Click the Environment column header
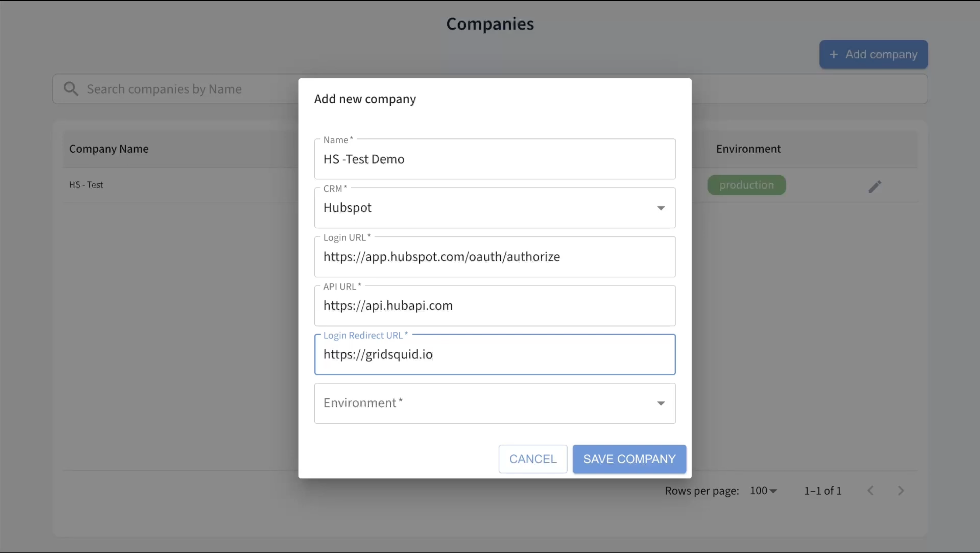The width and height of the screenshot is (980, 553). 748,149
